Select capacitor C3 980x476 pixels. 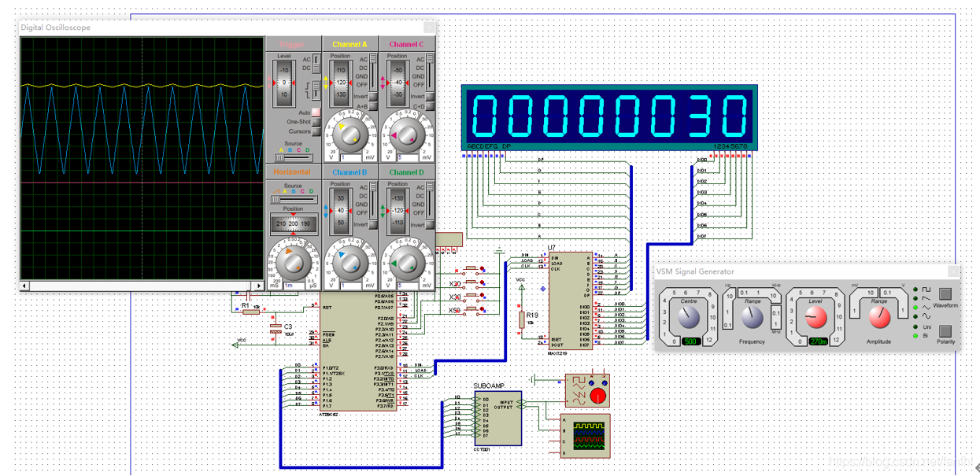[276, 328]
